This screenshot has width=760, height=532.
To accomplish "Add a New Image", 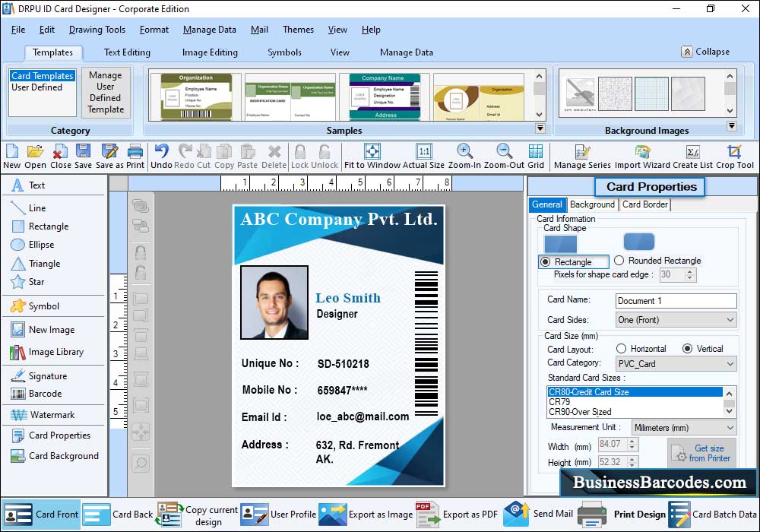I will pos(43,330).
